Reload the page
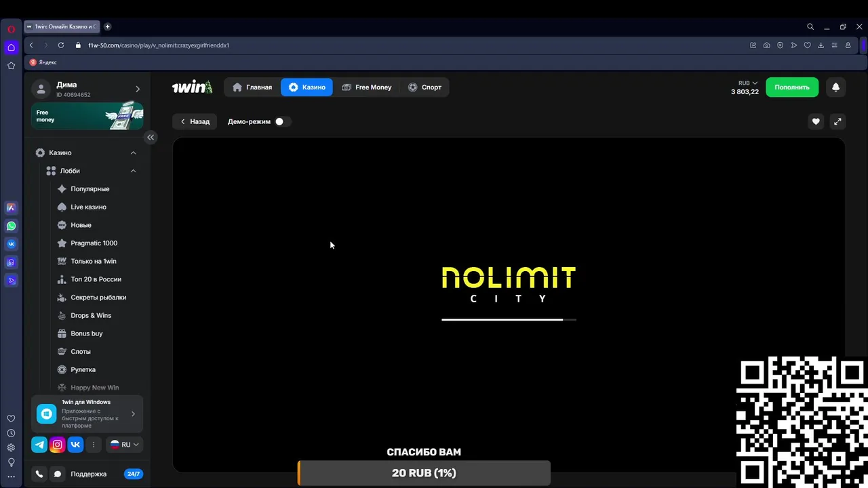This screenshot has height=488, width=868. point(61,45)
